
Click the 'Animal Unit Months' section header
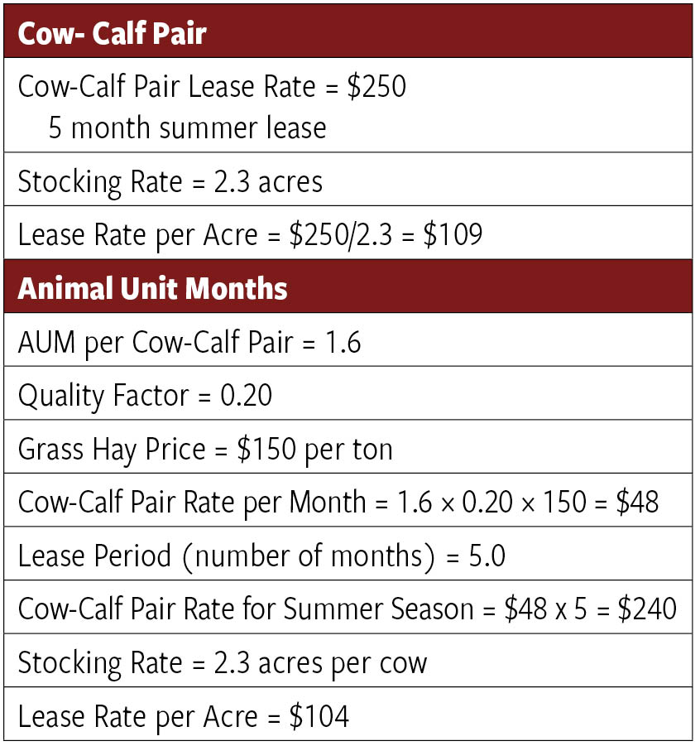[152, 288]
